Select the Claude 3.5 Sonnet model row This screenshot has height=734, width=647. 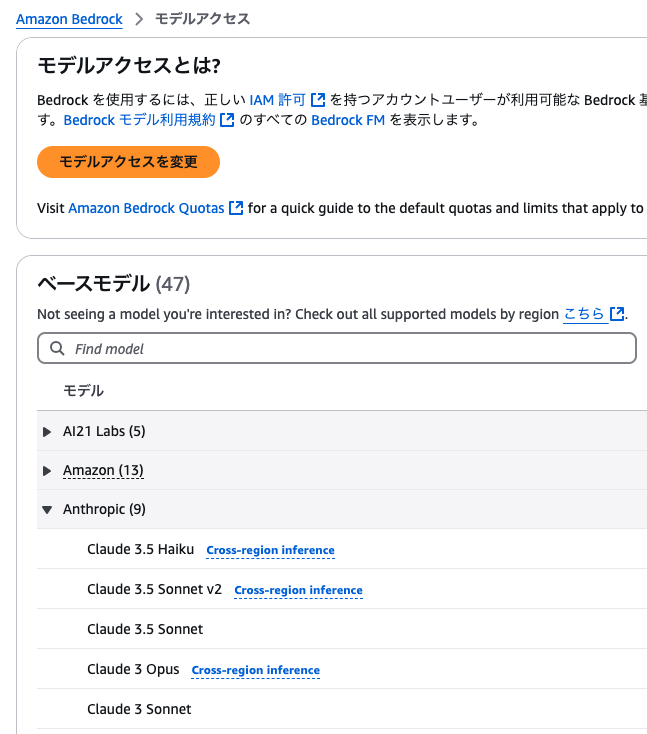pyautogui.click(x=145, y=630)
